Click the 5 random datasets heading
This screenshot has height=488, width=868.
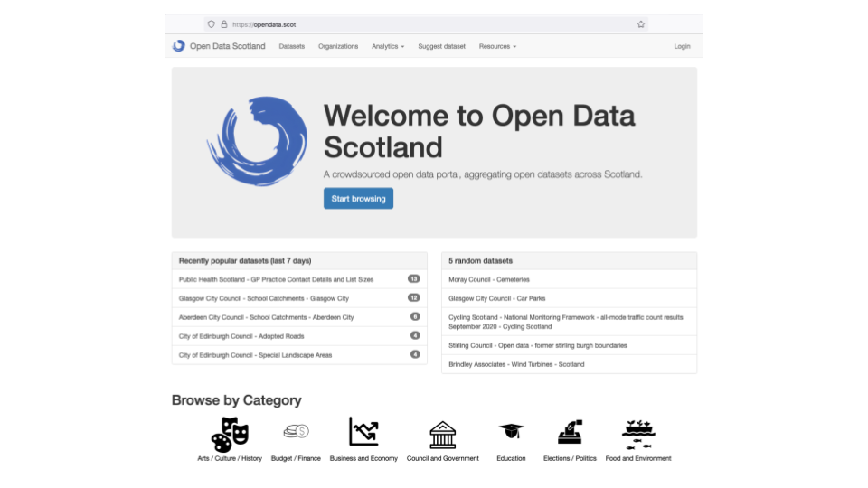[x=480, y=260]
